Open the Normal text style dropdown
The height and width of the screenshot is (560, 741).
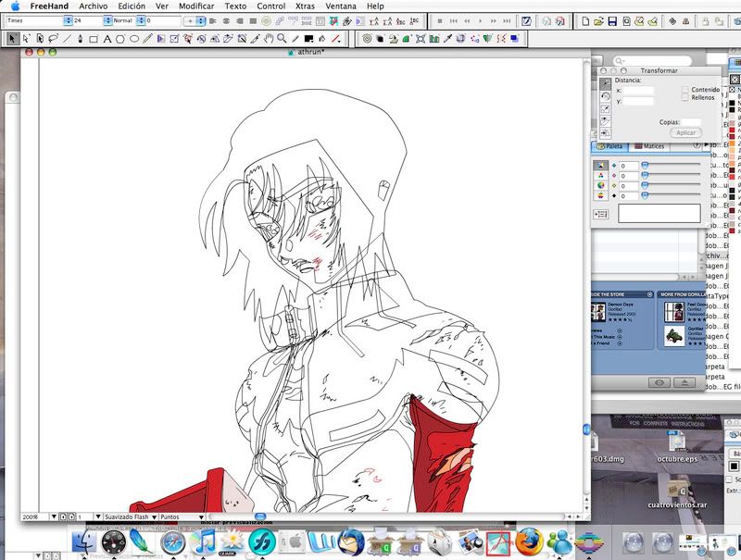141,20
